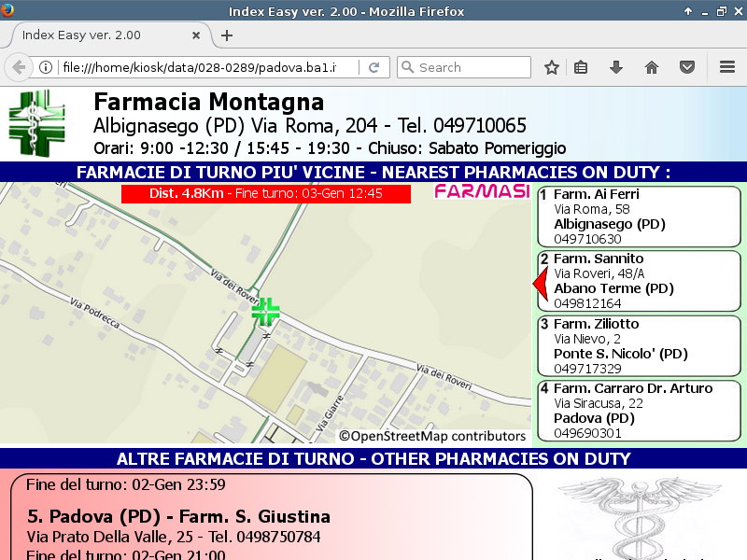Viewport: 747px width, 560px height.
Task: Click the Farmacia Montagna green cross logo
Action: (x=37, y=123)
